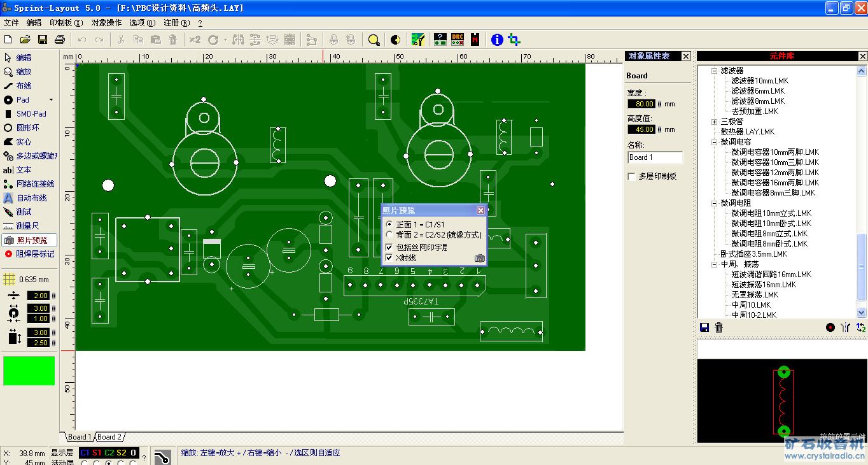Image resolution: width=868 pixels, height=465 pixels.
Task: Collapse the 滤波器 tree node
Action: (714, 71)
